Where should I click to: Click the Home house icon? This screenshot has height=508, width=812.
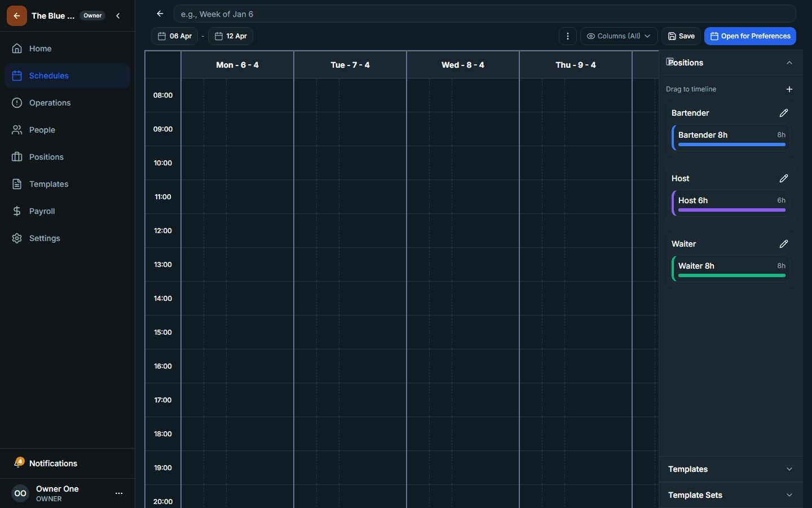[17, 49]
